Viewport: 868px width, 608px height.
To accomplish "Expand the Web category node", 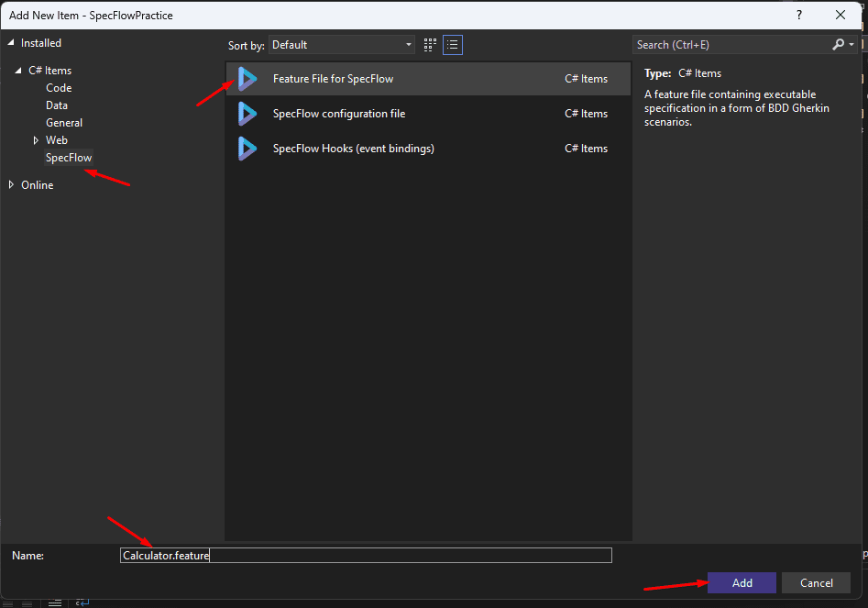I will (36, 140).
